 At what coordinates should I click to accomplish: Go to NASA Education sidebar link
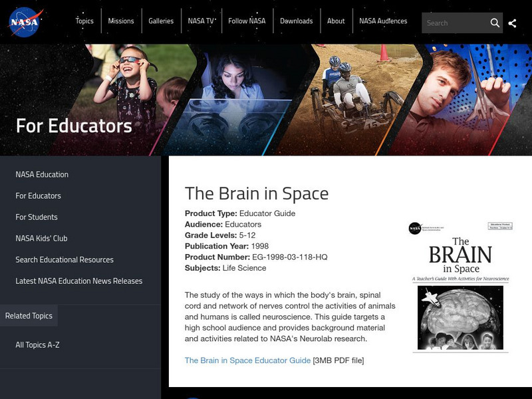click(x=42, y=174)
